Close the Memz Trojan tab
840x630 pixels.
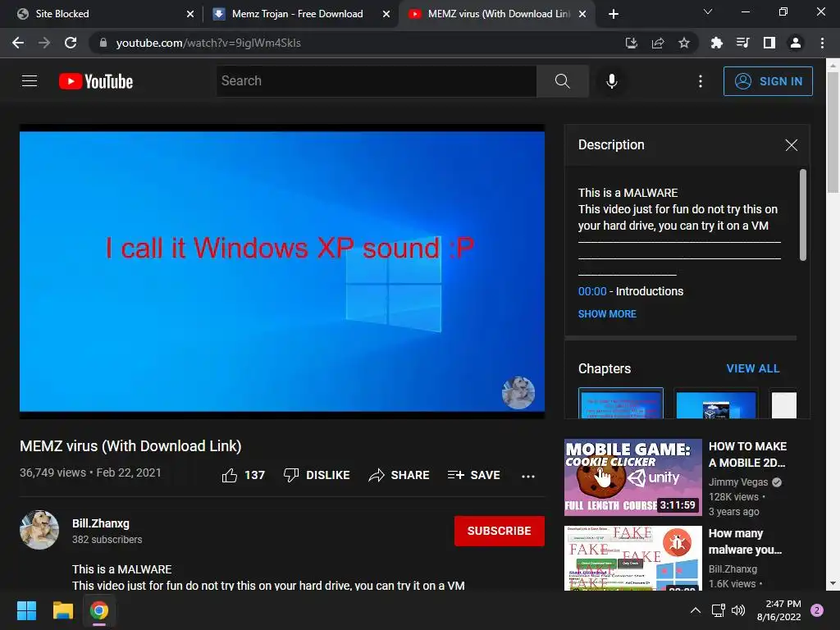click(x=386, y=14)
